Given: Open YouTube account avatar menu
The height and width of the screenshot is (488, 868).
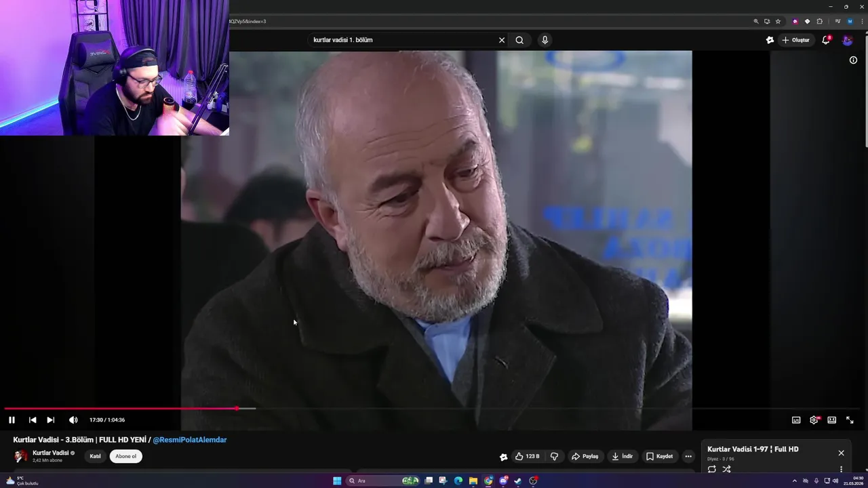Looking at the screenshot, I should 848,40.
